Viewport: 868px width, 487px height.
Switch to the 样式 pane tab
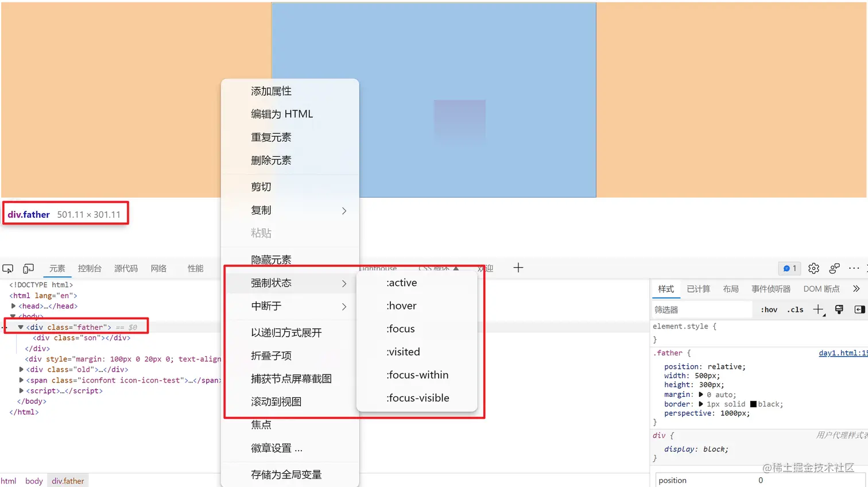pyautogui.click(x=666, y=289)
